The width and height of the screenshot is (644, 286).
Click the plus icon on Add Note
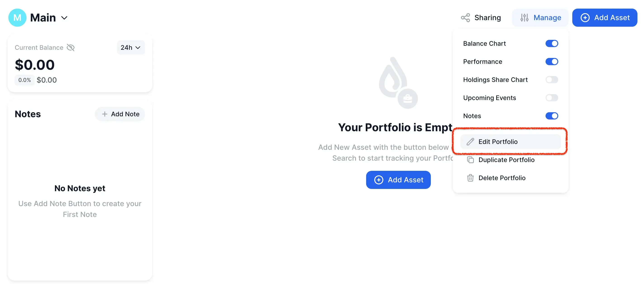click(x=105, y=114)
